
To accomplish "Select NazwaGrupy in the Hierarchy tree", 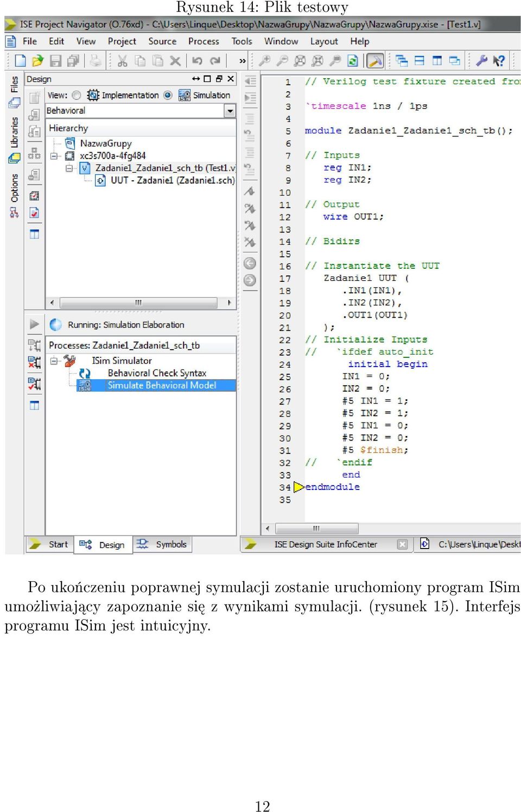I will 106,143.
